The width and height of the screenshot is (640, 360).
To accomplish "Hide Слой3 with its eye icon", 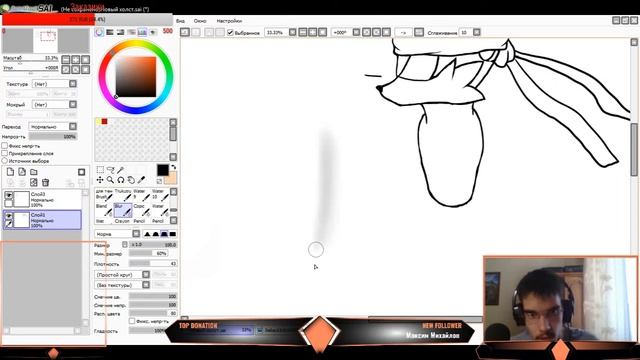I will tap(9, 196).
